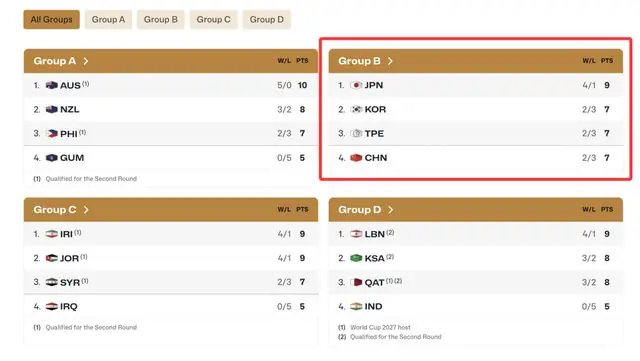
Task: Switch to the Group A tab
Action: click(108, 20)
